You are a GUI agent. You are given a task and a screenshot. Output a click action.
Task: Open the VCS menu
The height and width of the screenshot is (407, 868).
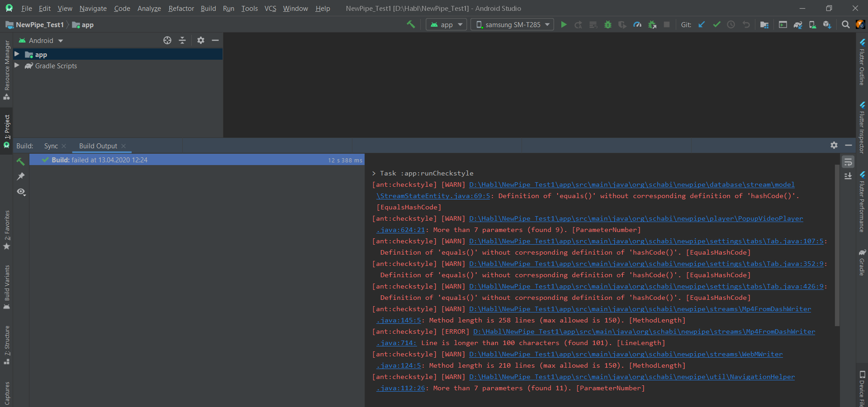(270, 9)
